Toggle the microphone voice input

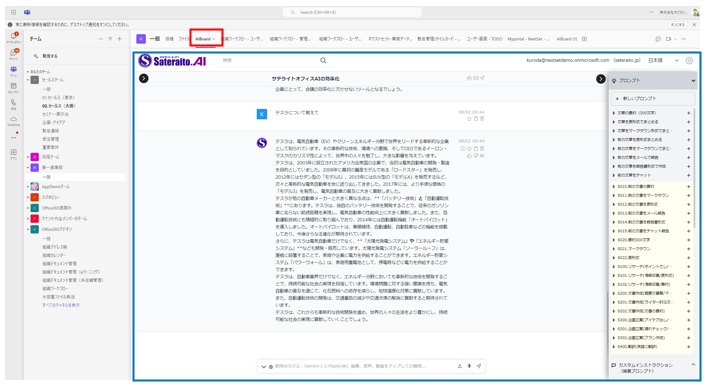click(469, 366)
